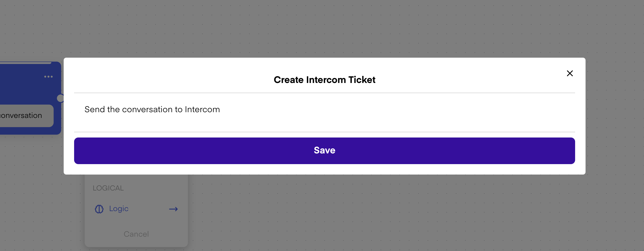The image size is (644, 251).
Task: Click the white strip atop the blue node
Action: coord(26,63)
